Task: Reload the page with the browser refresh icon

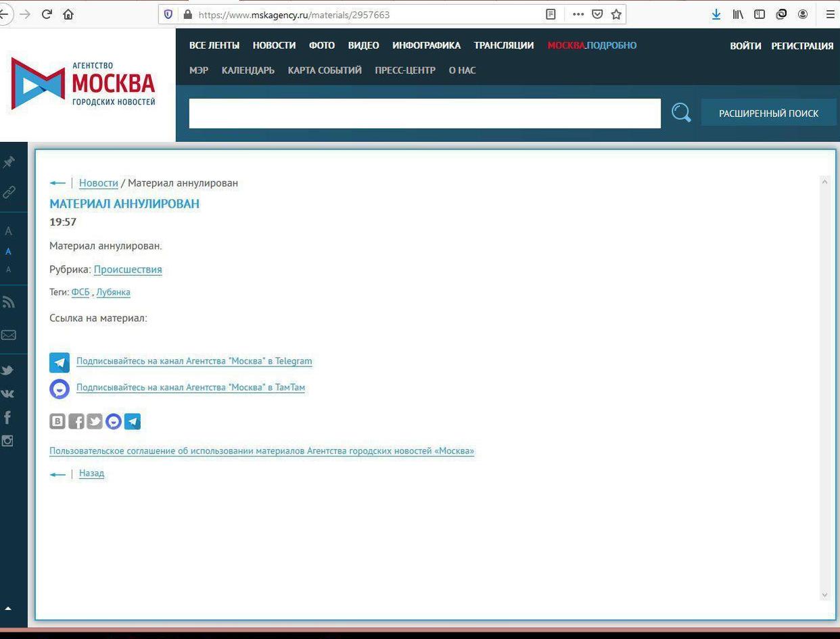Action: tap(47, 14)
